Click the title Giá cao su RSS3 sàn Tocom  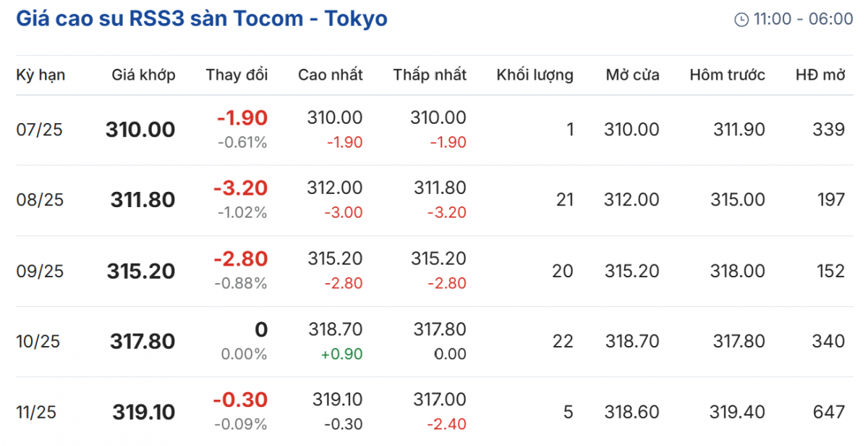(201, 19)
